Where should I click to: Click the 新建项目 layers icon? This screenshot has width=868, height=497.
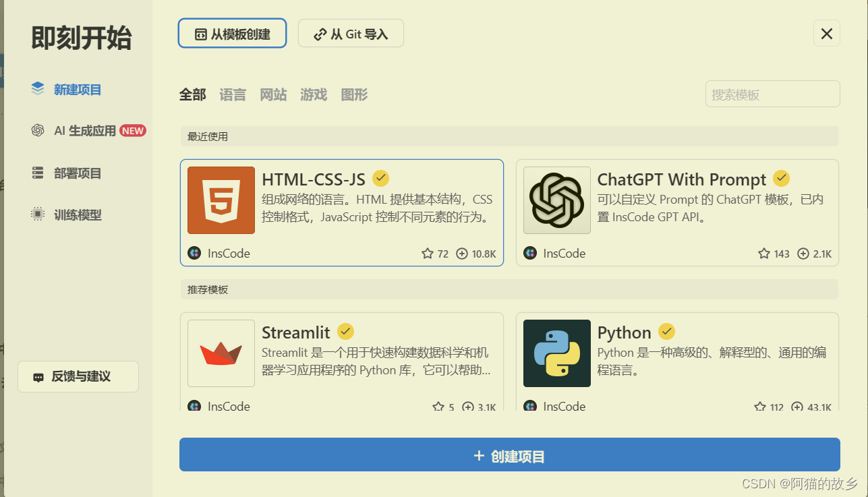click(38, 88)
